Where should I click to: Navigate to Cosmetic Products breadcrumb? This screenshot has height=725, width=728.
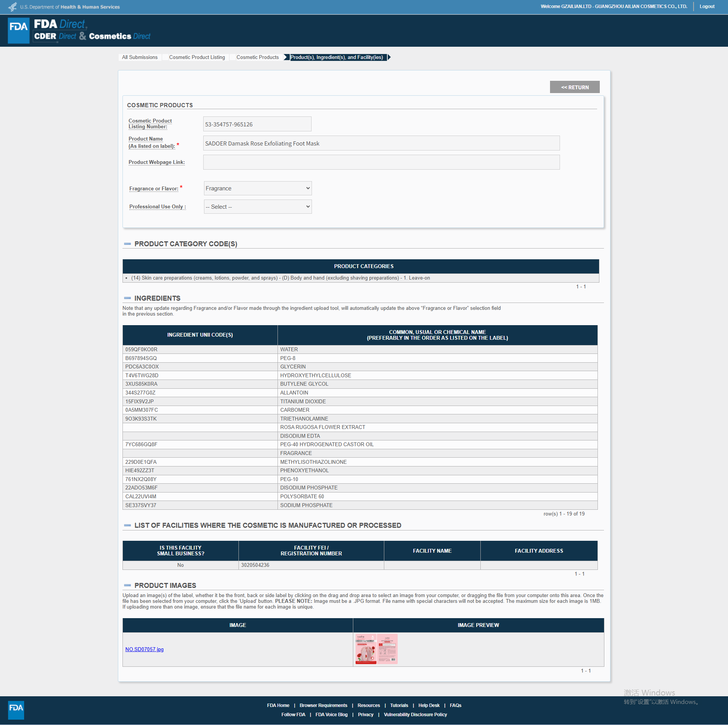click(257, 57)
